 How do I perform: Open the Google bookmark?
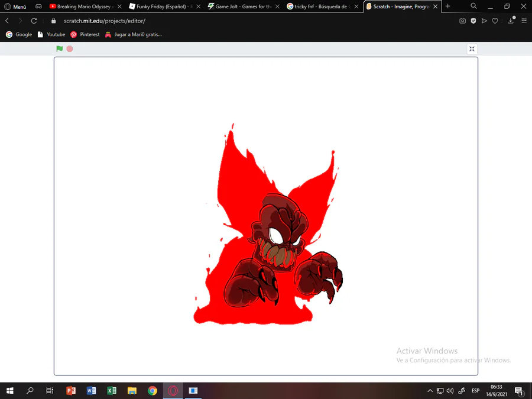(x=19, y=34)
